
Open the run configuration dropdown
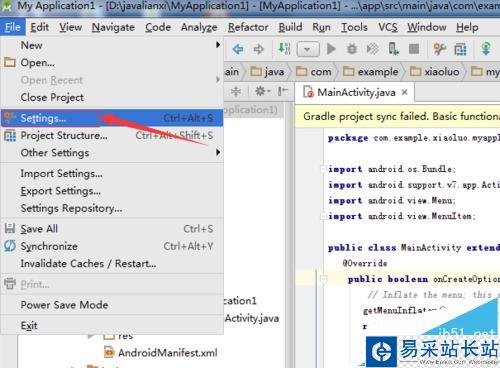pos(308,50)
